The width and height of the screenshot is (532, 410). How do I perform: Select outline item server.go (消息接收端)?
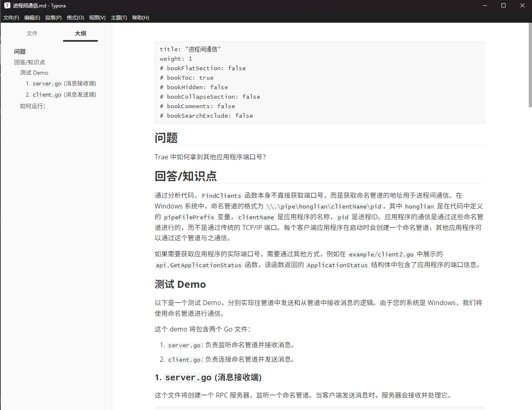pyautogui.click(x=61, y=83)
